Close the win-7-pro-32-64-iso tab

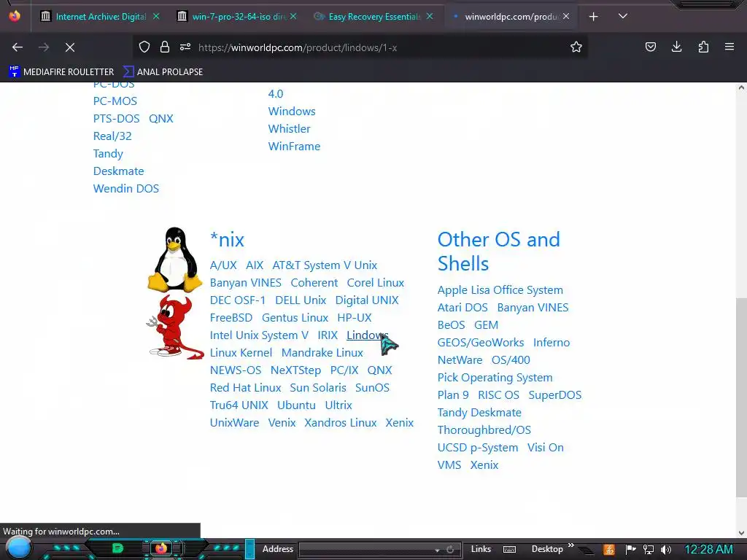[293, 16]
